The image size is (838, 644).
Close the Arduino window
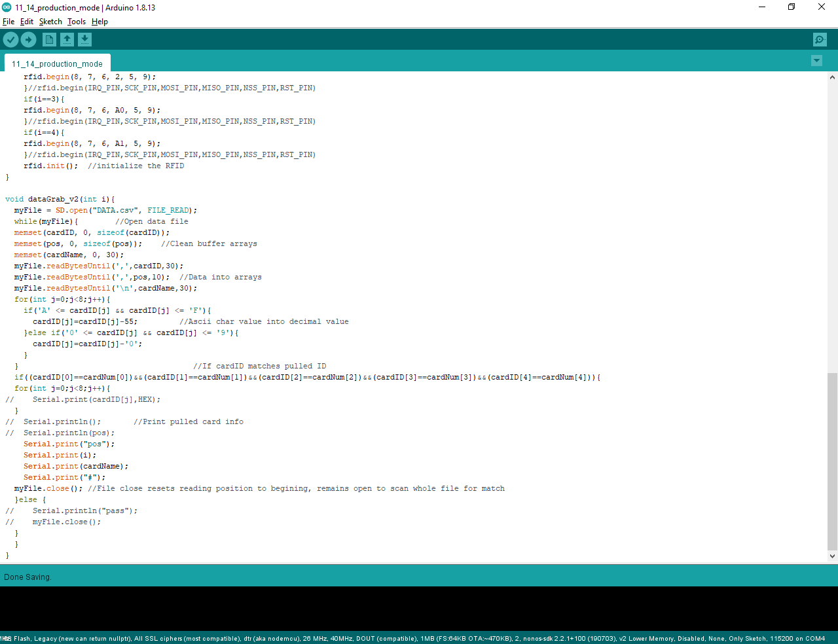822,7
